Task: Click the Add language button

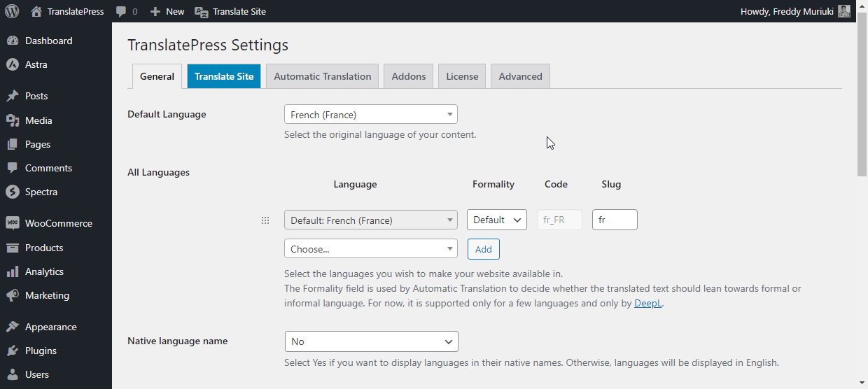Action: coord(483,249)
